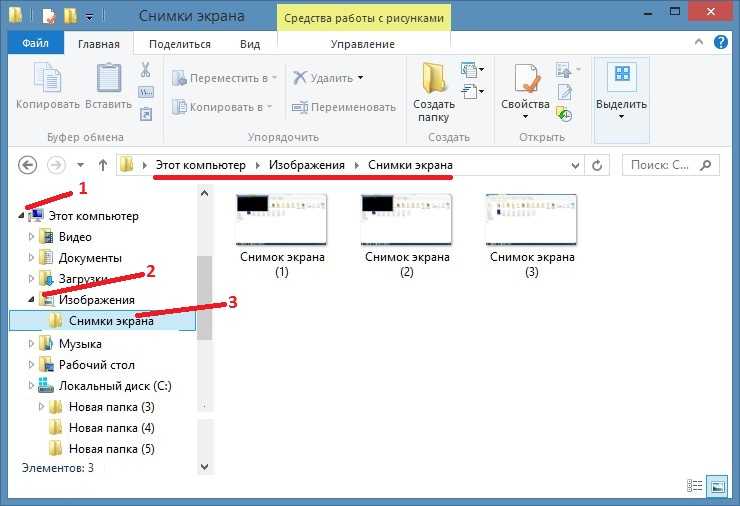Expand the Новая папка (3) node
The image size is (740, 506).
(x=42, y=406)
